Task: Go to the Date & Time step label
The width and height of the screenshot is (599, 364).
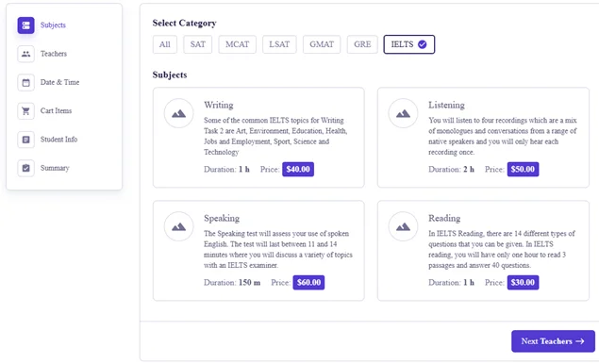Action: tap(60, 82)
